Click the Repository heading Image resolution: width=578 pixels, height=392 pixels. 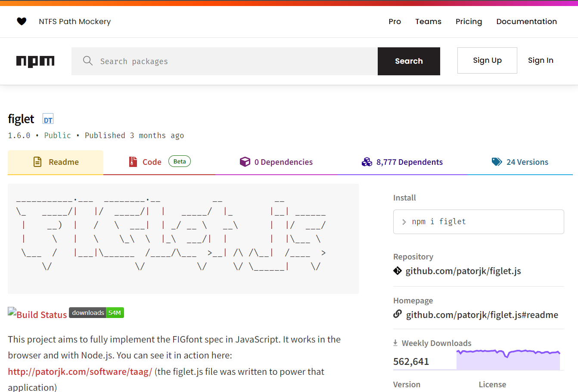(x=413, y=256)
